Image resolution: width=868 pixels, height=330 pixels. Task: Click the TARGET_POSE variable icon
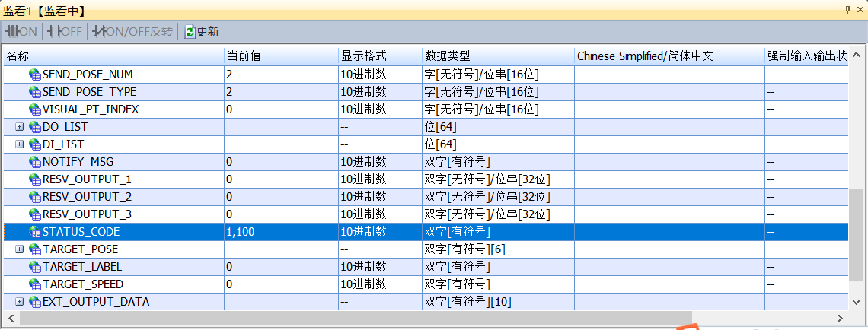pyautogui.click(x=35, y=249)
